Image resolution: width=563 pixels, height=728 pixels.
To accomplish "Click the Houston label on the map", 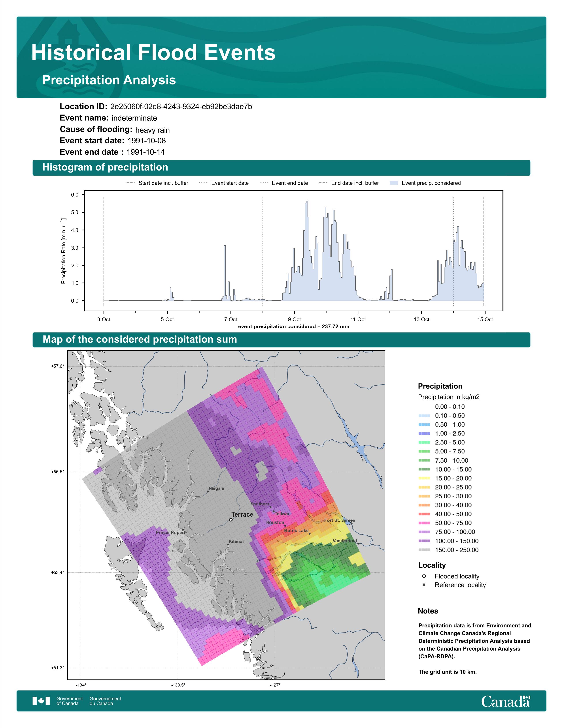I will pos(275,522).
